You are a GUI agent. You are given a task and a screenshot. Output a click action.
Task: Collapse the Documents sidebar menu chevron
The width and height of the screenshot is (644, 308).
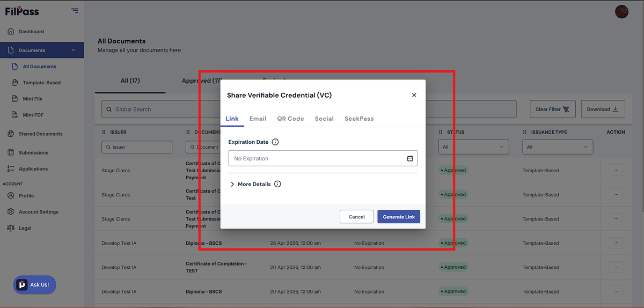73,50
